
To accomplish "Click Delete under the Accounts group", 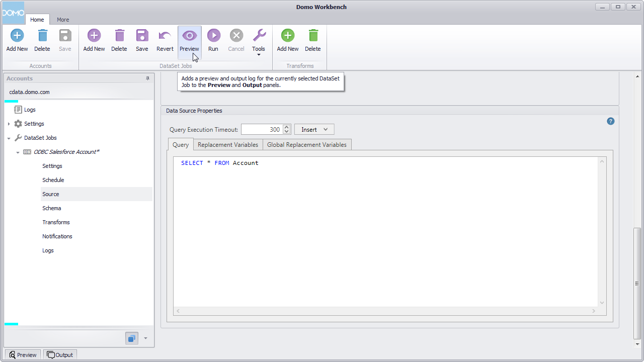I will click(42, 35).
